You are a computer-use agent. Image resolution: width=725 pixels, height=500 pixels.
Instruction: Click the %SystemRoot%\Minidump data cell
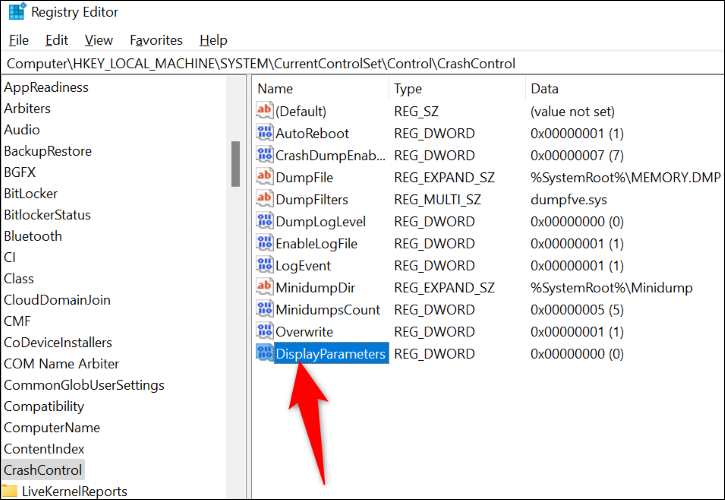[611, 288]
